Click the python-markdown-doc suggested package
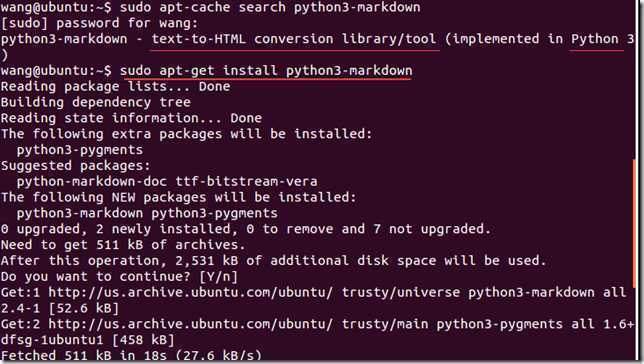Screen dimensions: 644x364 click(x=92, y=182)
